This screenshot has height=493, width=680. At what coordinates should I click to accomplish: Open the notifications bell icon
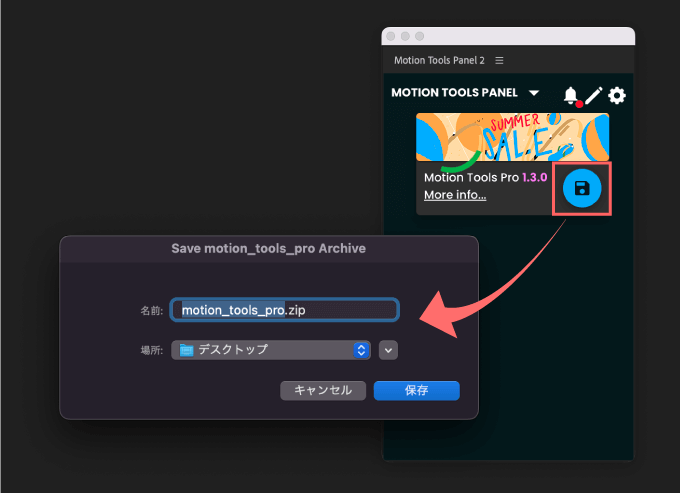tap(571, 95)
